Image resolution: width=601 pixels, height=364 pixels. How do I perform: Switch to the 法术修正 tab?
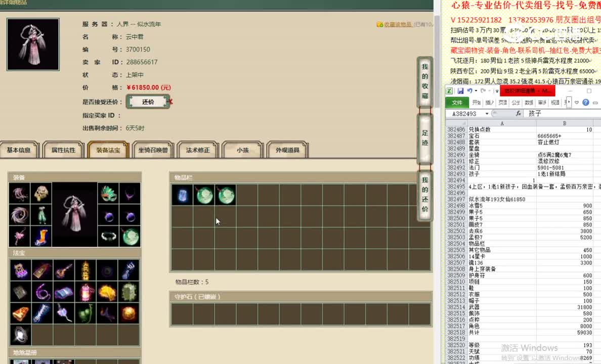(x=198, y=150)
